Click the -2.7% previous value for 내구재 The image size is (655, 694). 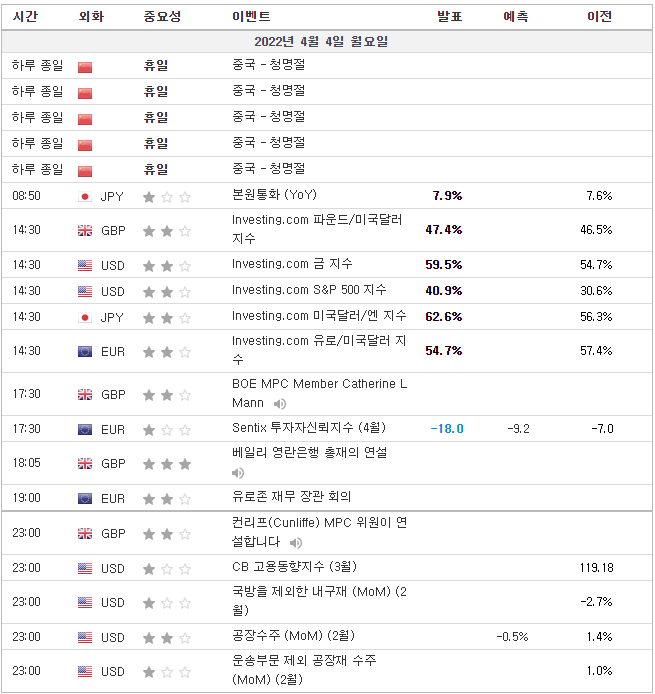[x=597, y=602]
